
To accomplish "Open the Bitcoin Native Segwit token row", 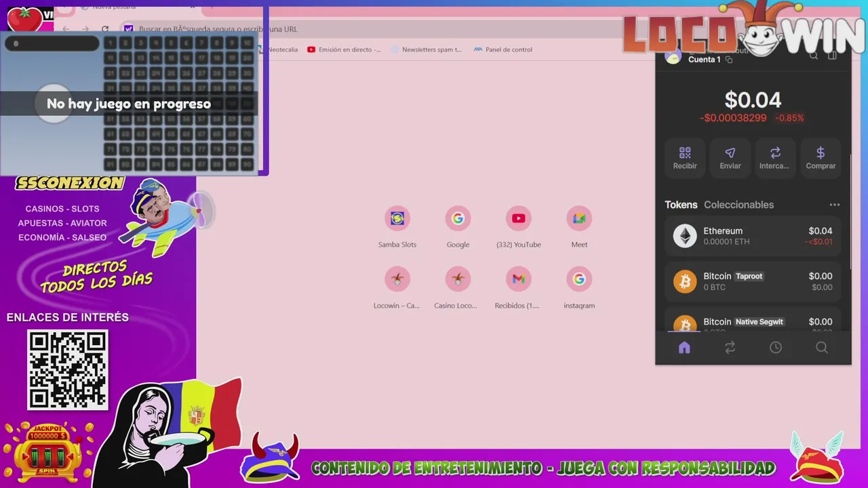I will click(753, 320).
